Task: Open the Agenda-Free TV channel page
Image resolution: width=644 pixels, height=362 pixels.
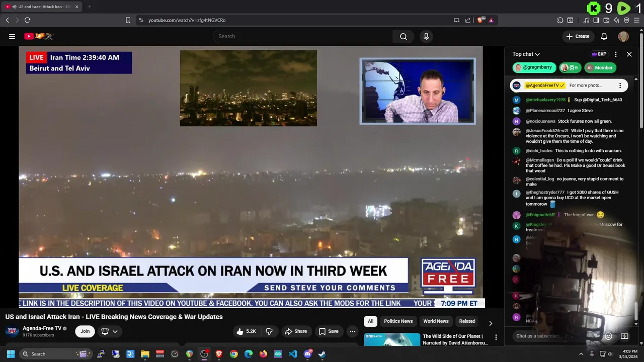Action: coord(42,328)
